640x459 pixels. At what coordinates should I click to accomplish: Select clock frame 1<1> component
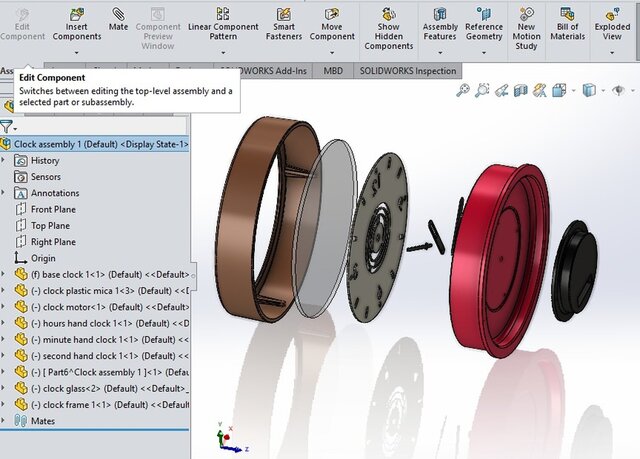(102, 405)
